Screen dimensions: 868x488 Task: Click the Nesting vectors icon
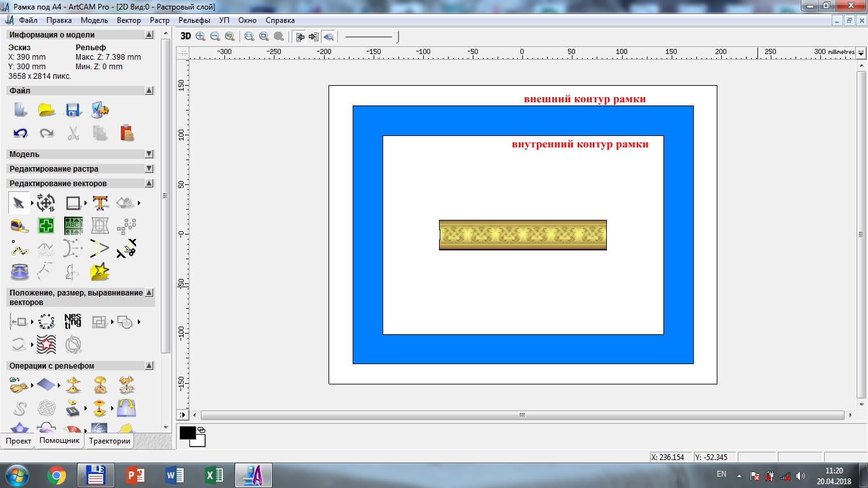tap(73, 322)
